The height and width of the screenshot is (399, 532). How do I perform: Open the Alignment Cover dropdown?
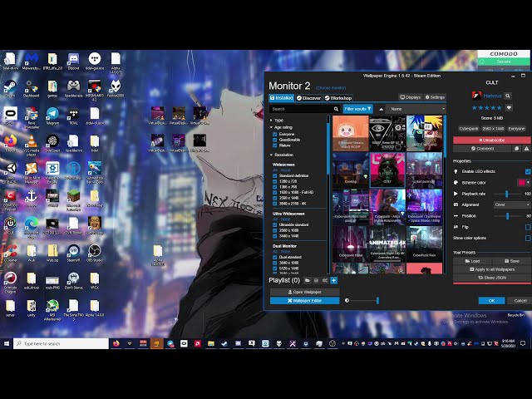[x=512, y=205]
